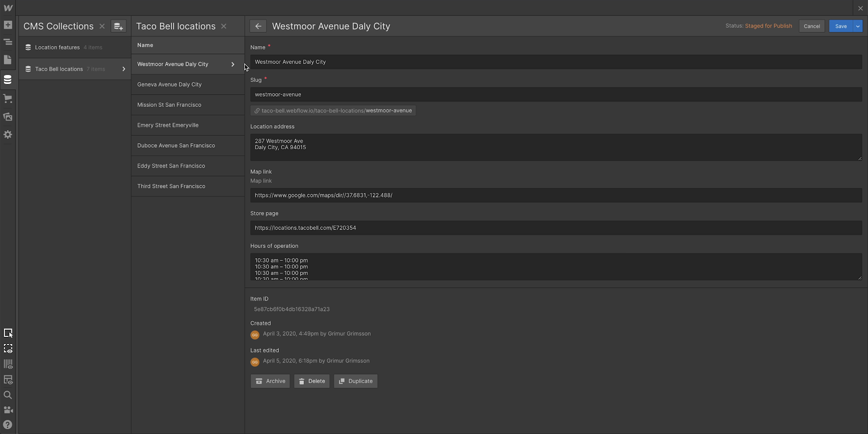The image size is (868, 434).
Task: Click the Location address resize handle
Action: pos(859,158)
